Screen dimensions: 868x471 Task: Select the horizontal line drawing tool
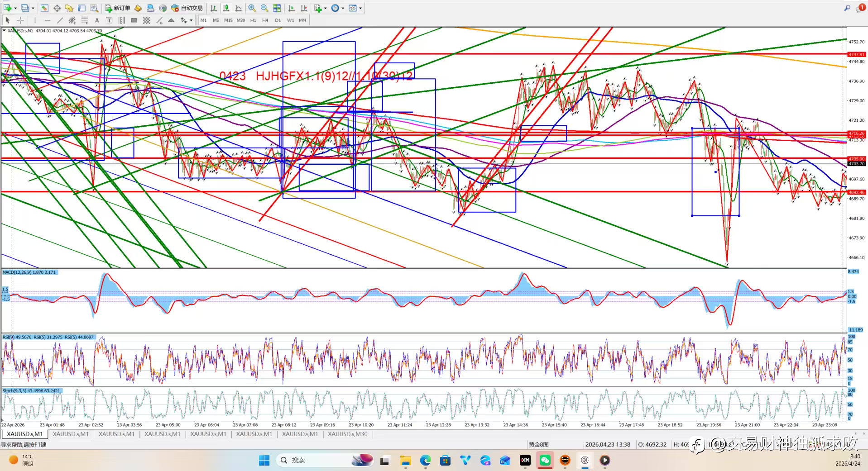[x=47, y=20]
